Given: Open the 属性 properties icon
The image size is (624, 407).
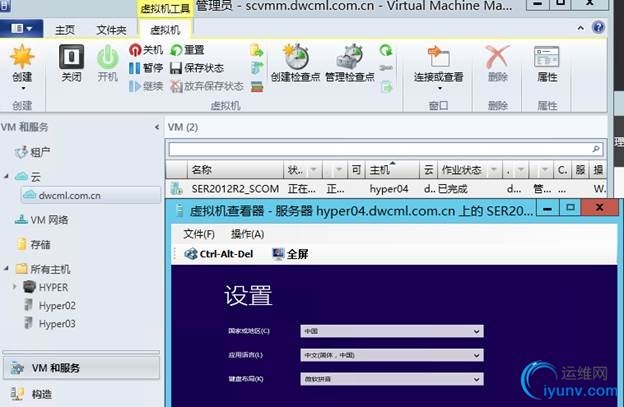Looking at the screenshot, I should (x=547, y=56).
